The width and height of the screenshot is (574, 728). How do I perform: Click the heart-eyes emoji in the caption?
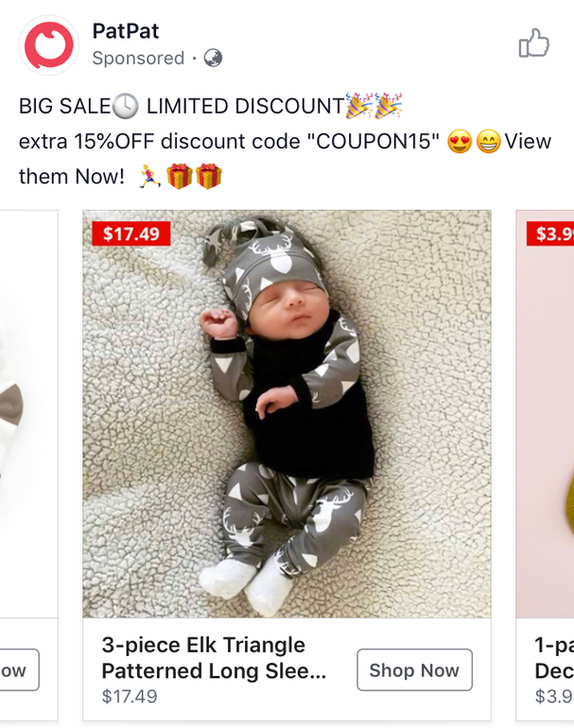click(460, 143)
